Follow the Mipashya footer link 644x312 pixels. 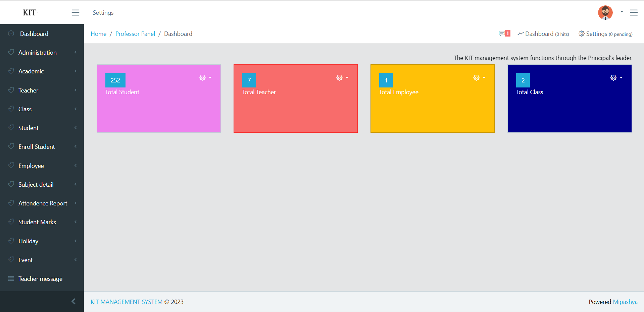(x=625, y=302)
